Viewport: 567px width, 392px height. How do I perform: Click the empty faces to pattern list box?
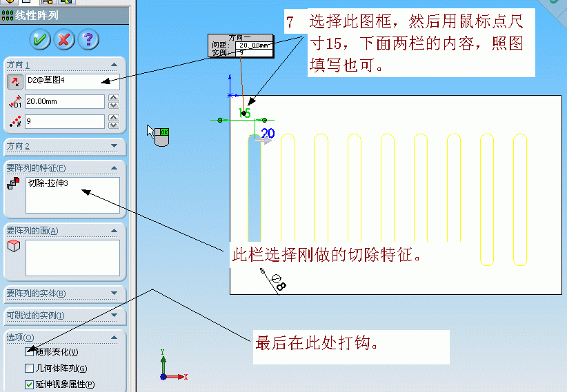click(x=72, y=258)
